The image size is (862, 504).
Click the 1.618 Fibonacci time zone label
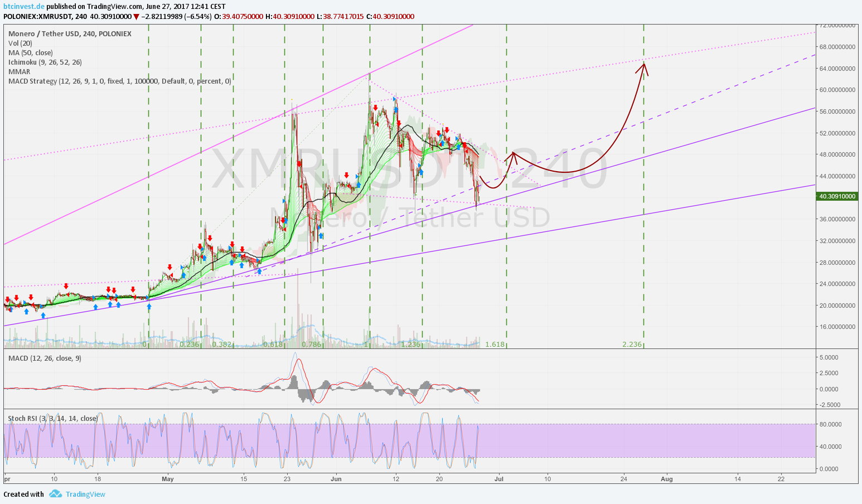(495, 345)
